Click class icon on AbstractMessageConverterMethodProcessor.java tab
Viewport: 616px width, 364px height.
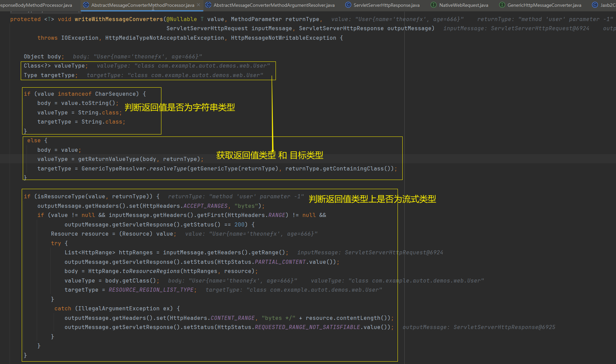coord(86,5)
